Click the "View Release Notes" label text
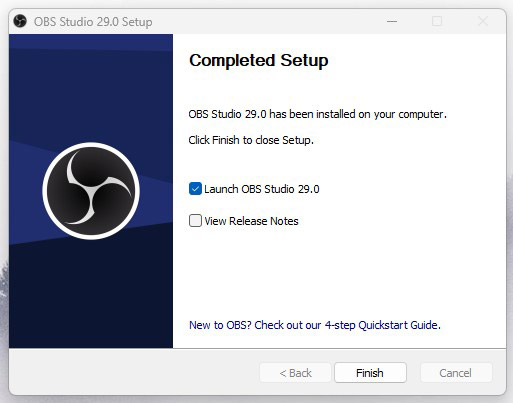The image size is (513, 403). [x=251, y=221]
